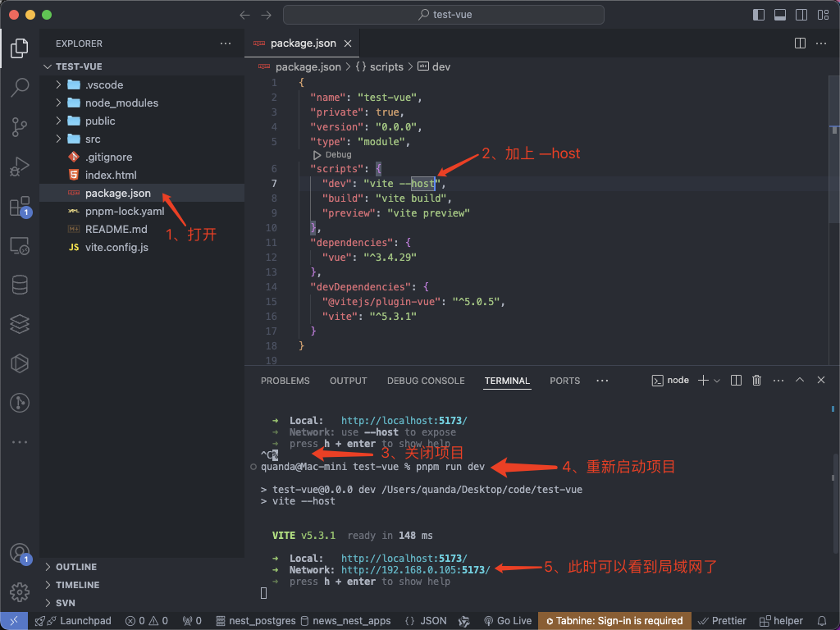The height and width of the screenshot is (630, 840).
Task: Click the errors and warnings status count
Action: pos(147,621)
